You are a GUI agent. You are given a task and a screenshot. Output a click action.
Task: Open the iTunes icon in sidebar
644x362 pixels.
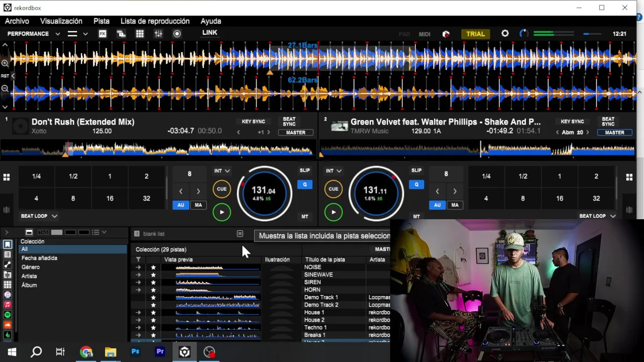(x=8, y=295)
